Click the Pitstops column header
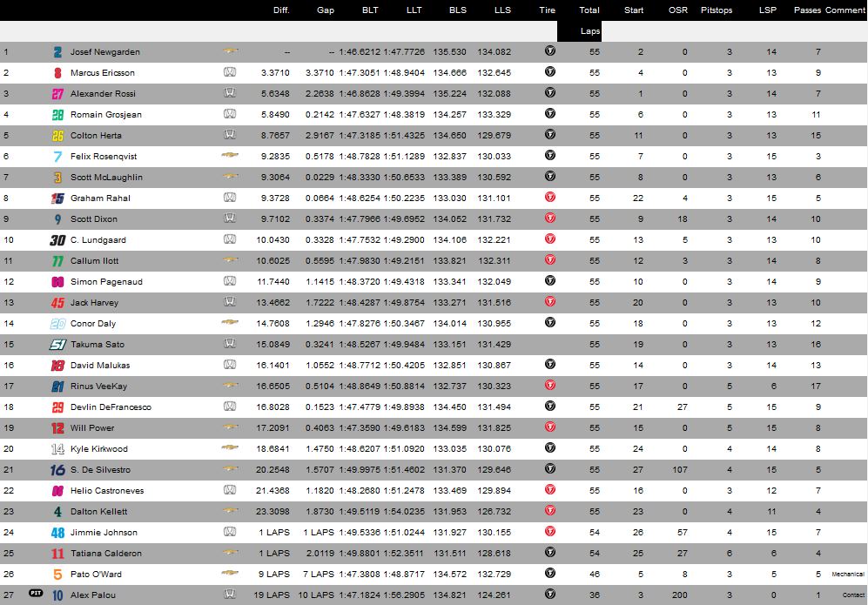The height and width of the screenshot is (605, 868). point(717,10)
